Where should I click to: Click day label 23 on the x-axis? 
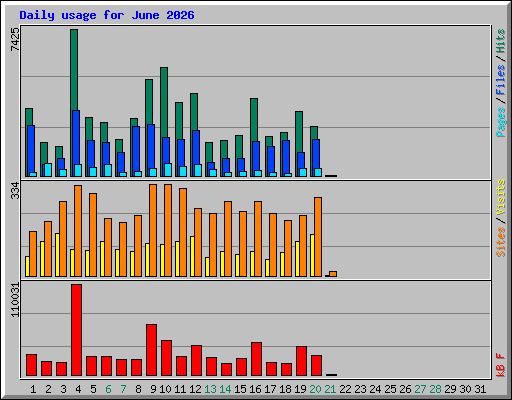pyautogui.click(x=360, y=389)
